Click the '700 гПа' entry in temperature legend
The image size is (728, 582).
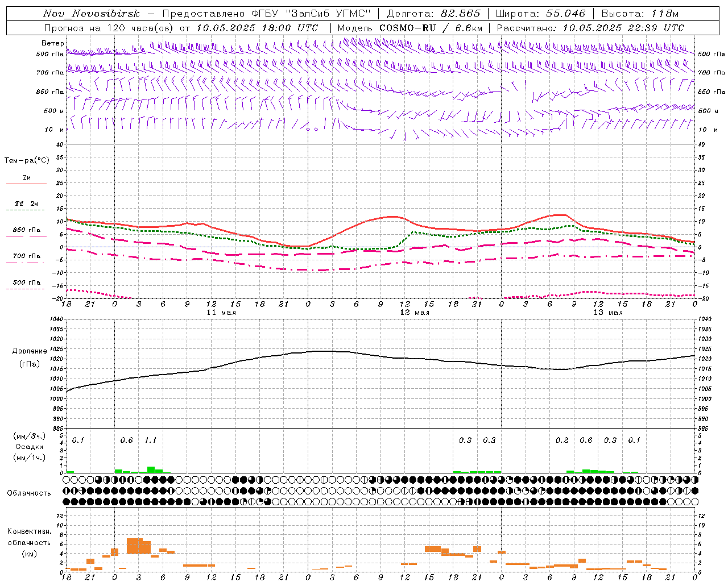27,256
